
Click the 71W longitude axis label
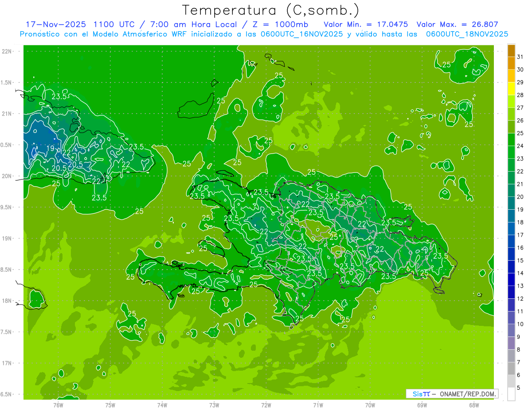(318, 405)
